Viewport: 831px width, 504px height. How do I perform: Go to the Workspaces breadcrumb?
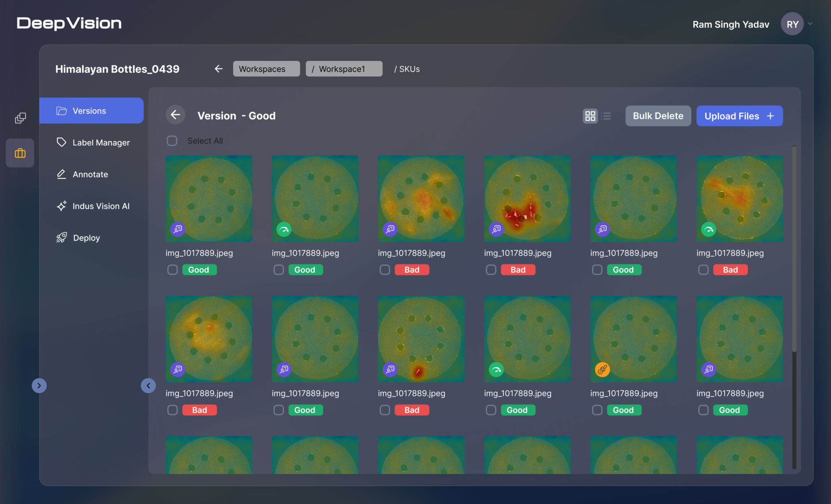266,69
